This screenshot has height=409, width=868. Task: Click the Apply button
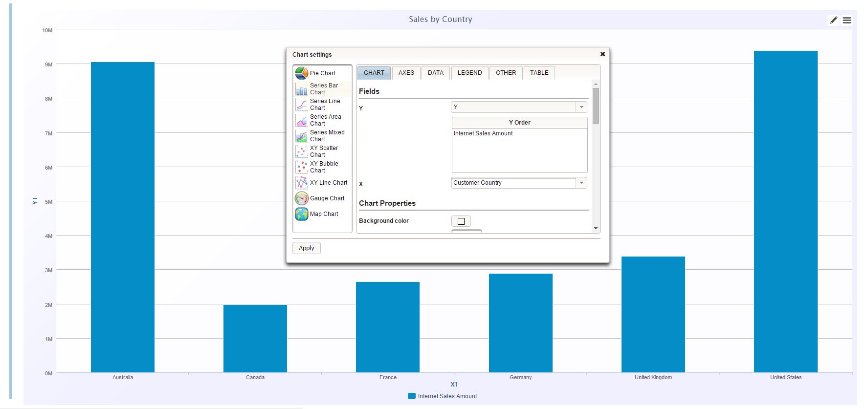[x=307, y=248]
